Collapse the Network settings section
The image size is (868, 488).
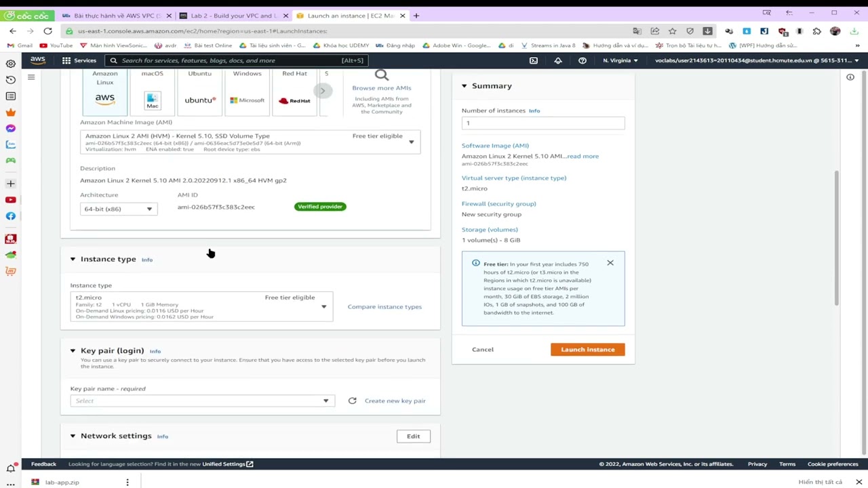coord(73,436)
